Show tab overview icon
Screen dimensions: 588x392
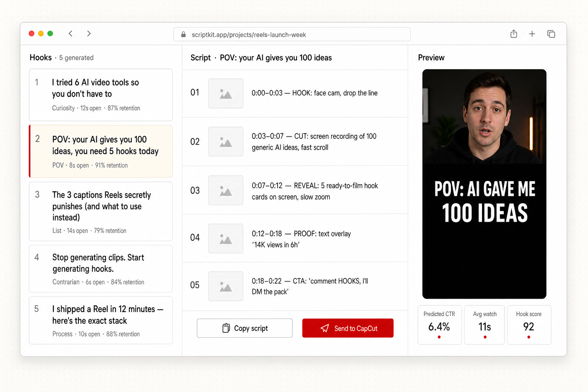click(x=551, y=34)
